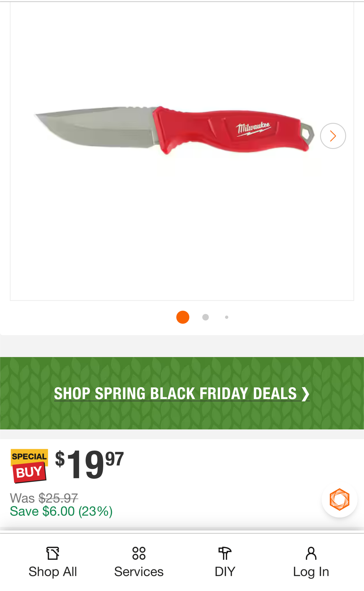Tap the Services tab label

click(139, 571)
